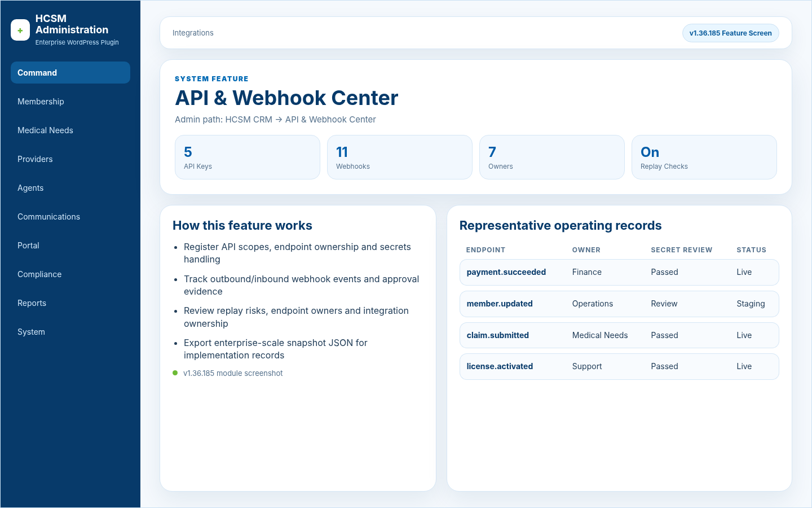Click Passed in the payment.succeeded row

(664, 272)
